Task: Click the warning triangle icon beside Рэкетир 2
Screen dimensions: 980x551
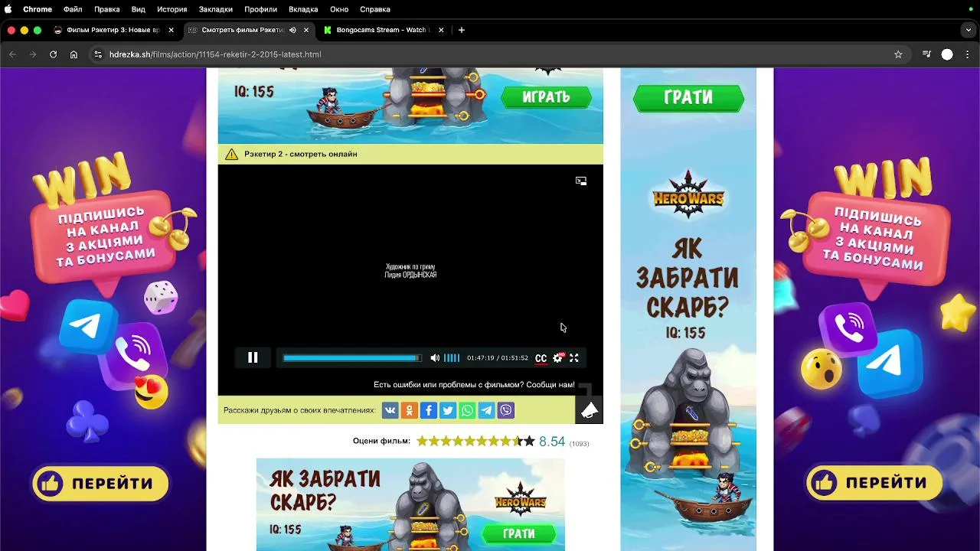Action: pos(231,154)
